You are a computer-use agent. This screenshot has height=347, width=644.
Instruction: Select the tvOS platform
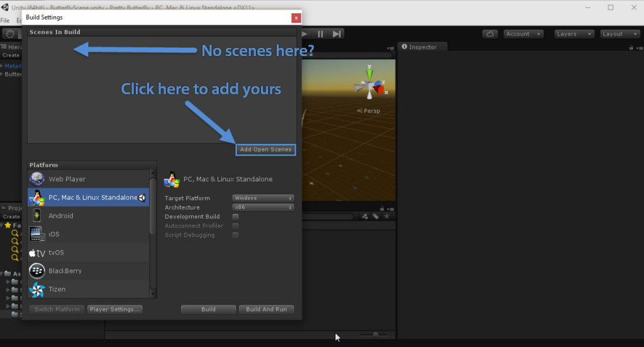[x=56, y=252]
